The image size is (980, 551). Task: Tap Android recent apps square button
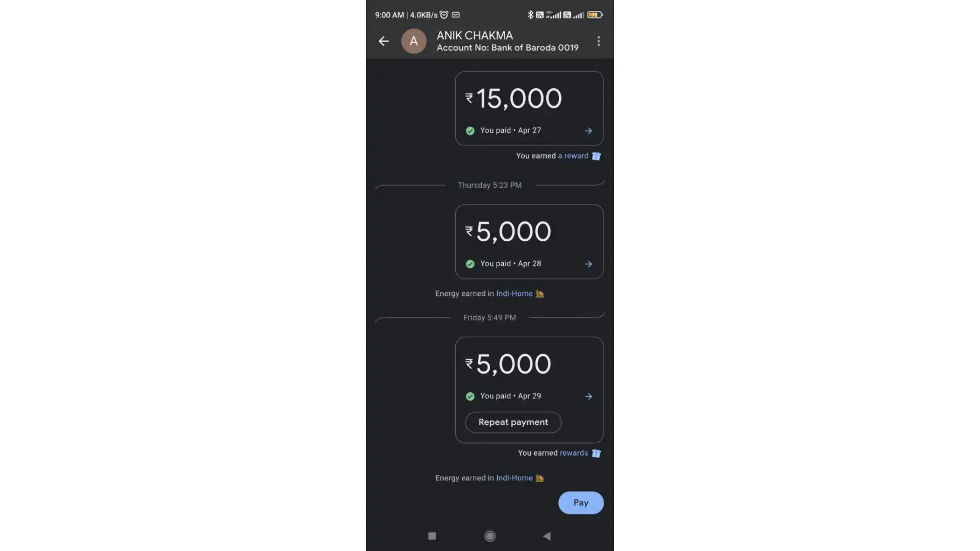[432, 536]
